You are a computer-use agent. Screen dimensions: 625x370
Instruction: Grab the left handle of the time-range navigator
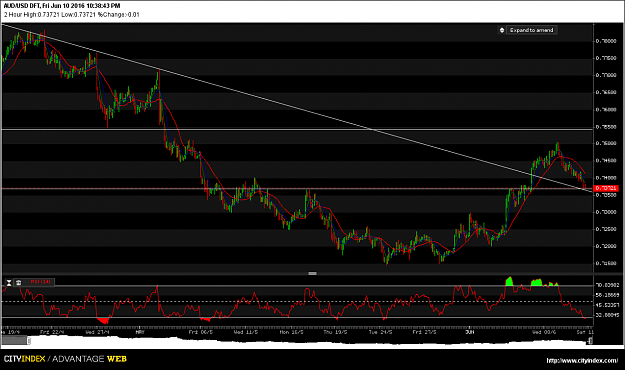29,340
